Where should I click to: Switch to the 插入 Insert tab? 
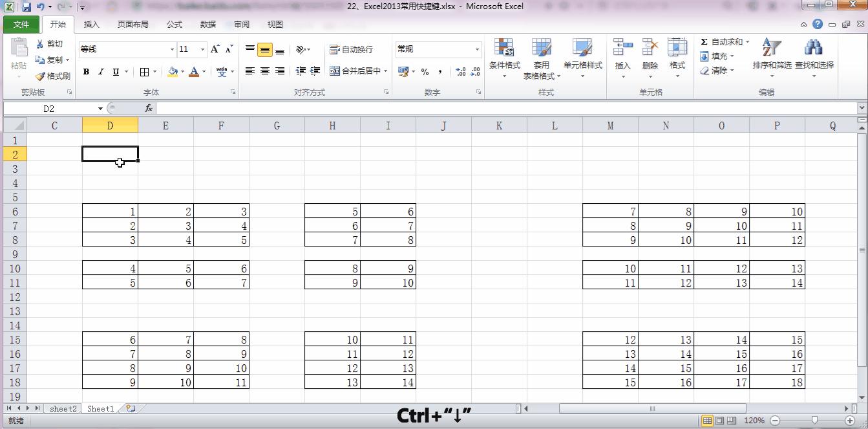point(92,25)
